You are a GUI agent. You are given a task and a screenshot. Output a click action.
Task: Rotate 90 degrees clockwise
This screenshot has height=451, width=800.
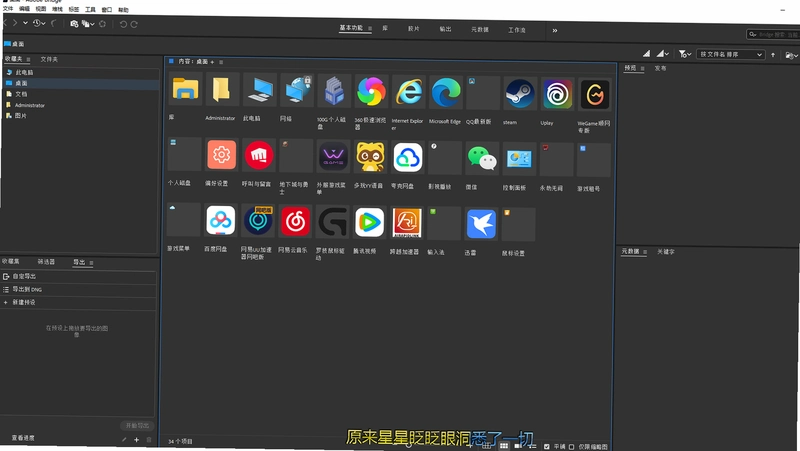[134, 24]
